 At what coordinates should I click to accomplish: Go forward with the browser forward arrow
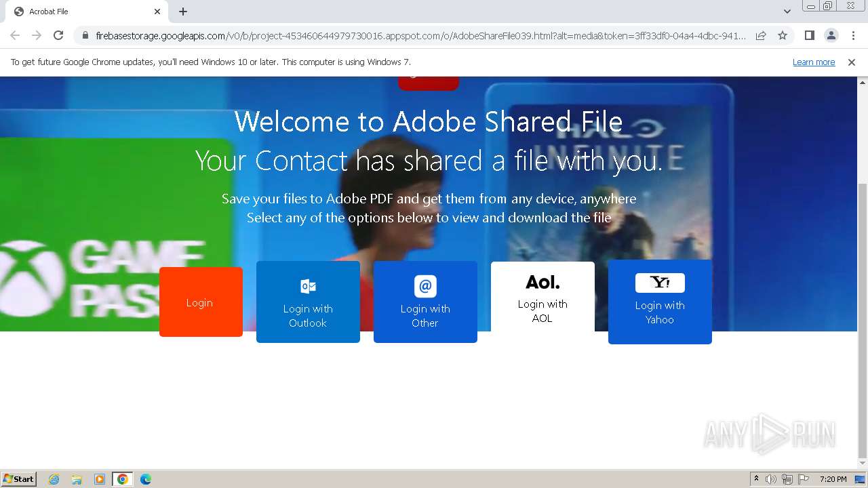pyautogui.click(x=37, y=35)
